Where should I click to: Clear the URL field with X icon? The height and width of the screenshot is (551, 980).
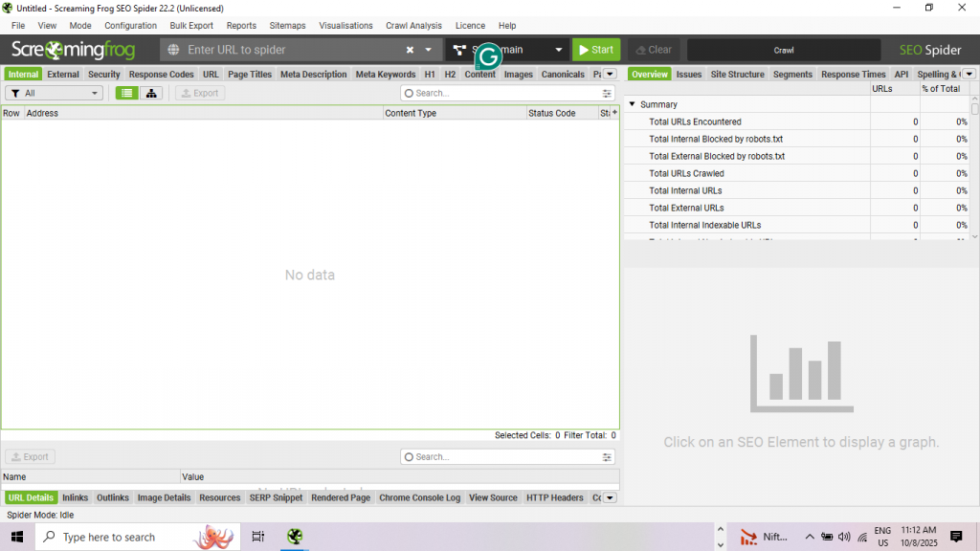click(x=410, y=50)
